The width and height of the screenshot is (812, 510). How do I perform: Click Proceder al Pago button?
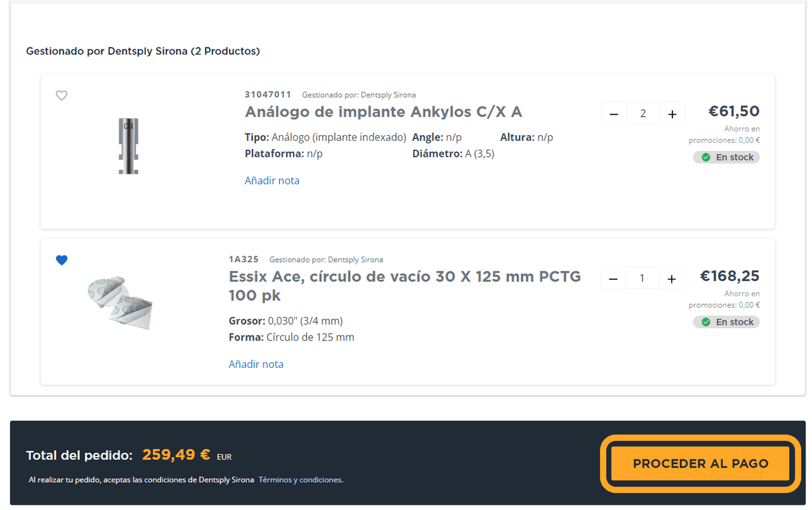pyautogui.click(x=700, y=464)
